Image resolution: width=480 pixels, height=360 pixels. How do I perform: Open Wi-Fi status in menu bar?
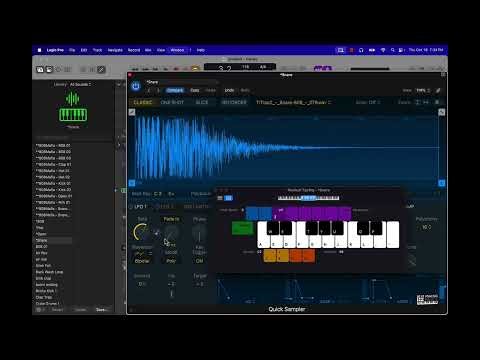click(383, 50)
